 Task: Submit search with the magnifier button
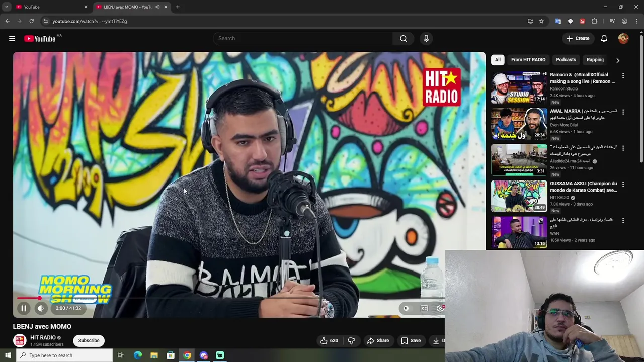coord(404,38)
